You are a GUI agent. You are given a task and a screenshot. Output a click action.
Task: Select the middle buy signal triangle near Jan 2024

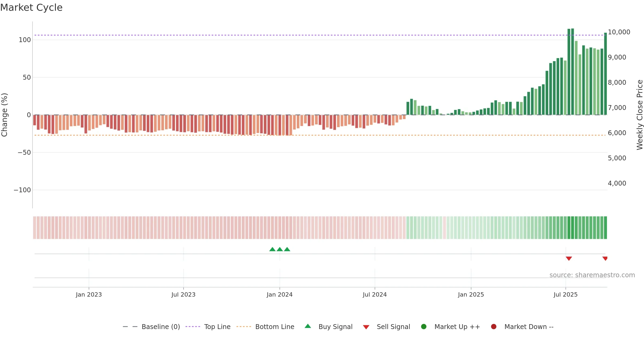click(280, 249)
